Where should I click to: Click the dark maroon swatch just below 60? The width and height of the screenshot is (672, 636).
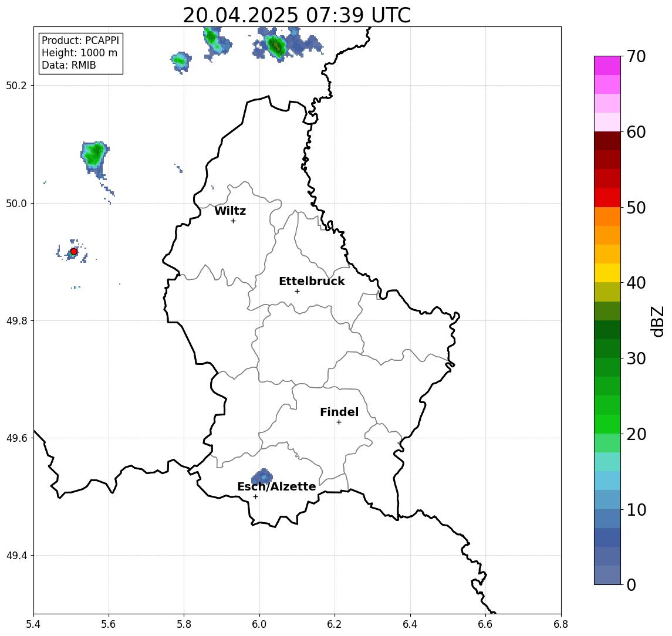tap(607, 141)
